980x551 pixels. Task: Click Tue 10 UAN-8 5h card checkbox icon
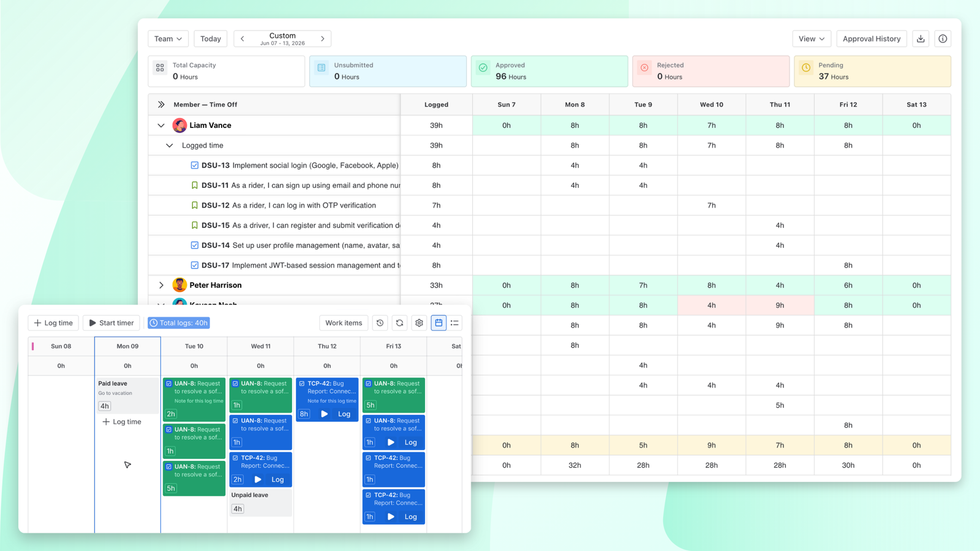[x=169, y=467]
